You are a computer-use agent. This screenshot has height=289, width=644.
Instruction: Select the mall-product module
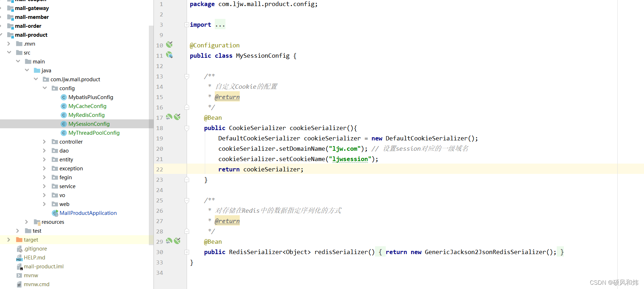(31, 35)
